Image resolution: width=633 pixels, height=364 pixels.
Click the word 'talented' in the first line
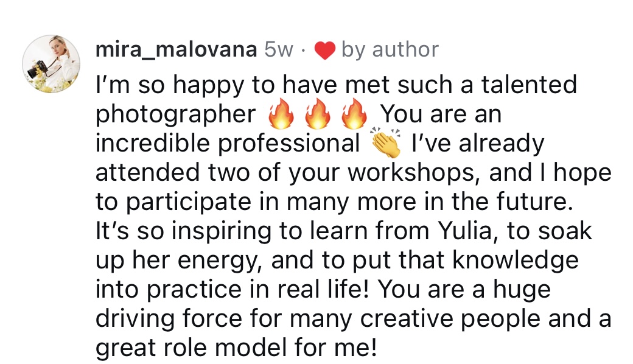tap(529, 85)
